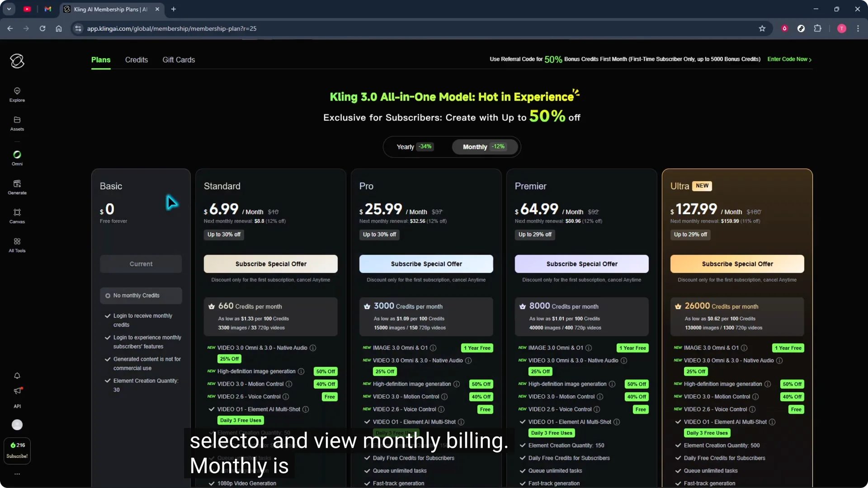Open the Omni sidebar icon

[x=17, y=159]
